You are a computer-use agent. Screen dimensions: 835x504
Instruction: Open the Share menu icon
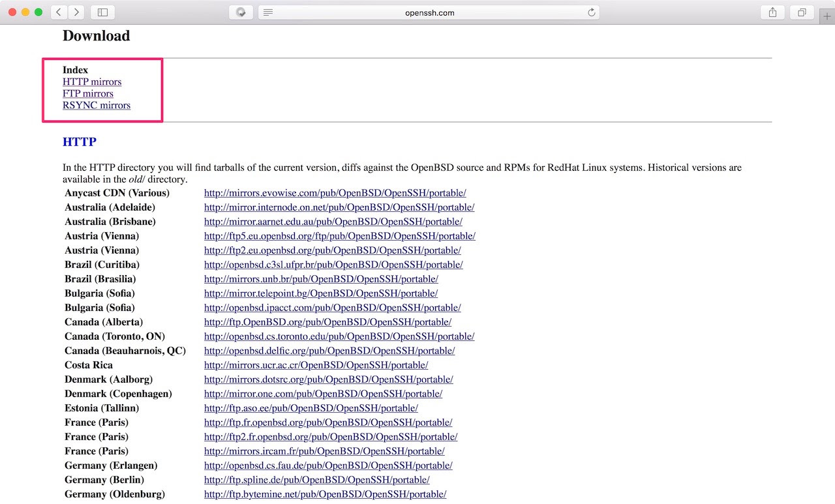click(773, 12)
